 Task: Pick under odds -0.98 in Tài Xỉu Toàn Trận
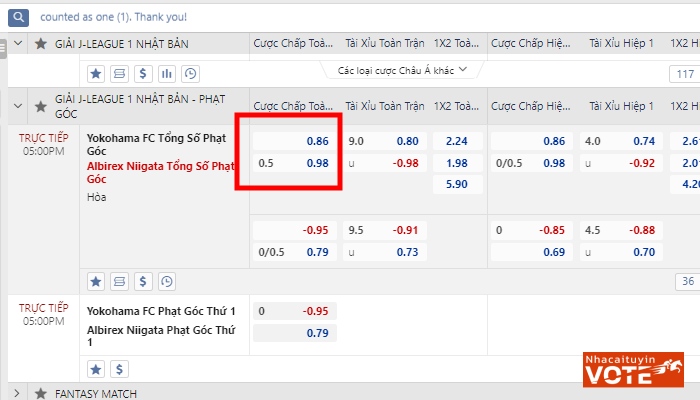coord(385,163)
